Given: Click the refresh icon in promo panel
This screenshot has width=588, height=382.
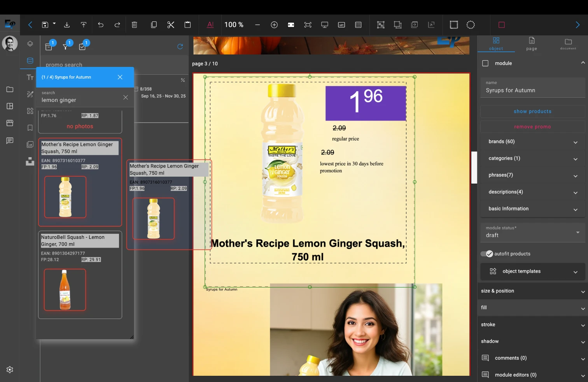Looking at the screenshot, I should pos(180,47).
